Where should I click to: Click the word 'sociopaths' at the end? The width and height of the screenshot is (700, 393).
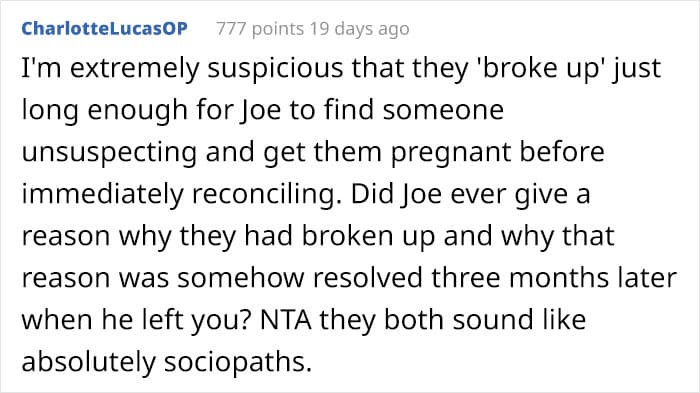point(238,362)
